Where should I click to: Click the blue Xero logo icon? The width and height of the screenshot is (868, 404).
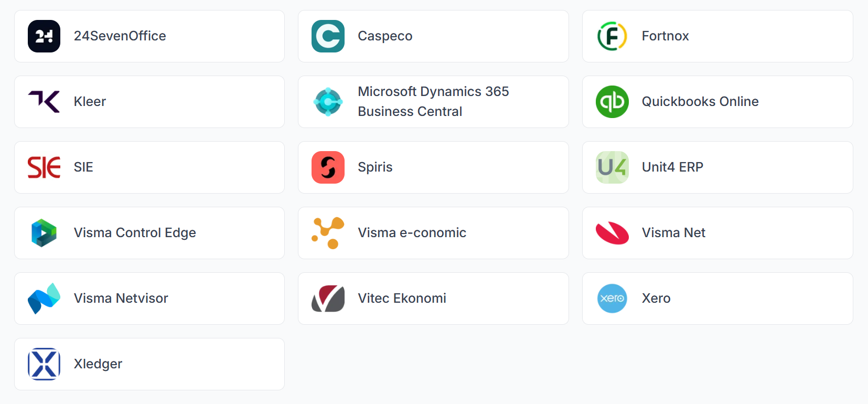click(x=612, y=299)
